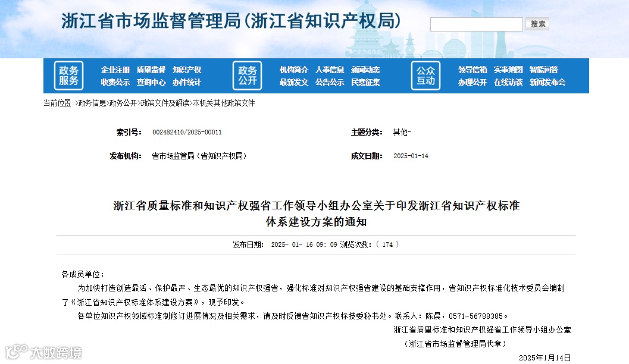This screenshot has width=629, height=364.
Task: Open the 质量监督 menu link
Action: [151, 70]
